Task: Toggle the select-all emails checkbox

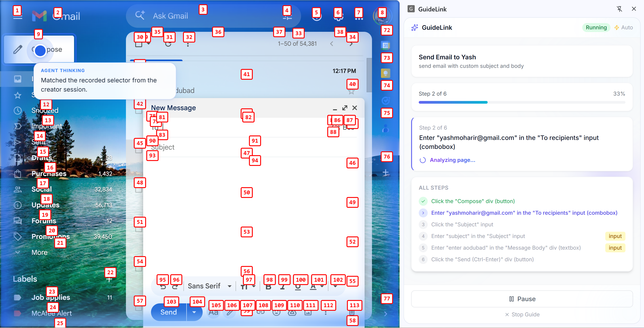Action: click(x=138, y=44)
